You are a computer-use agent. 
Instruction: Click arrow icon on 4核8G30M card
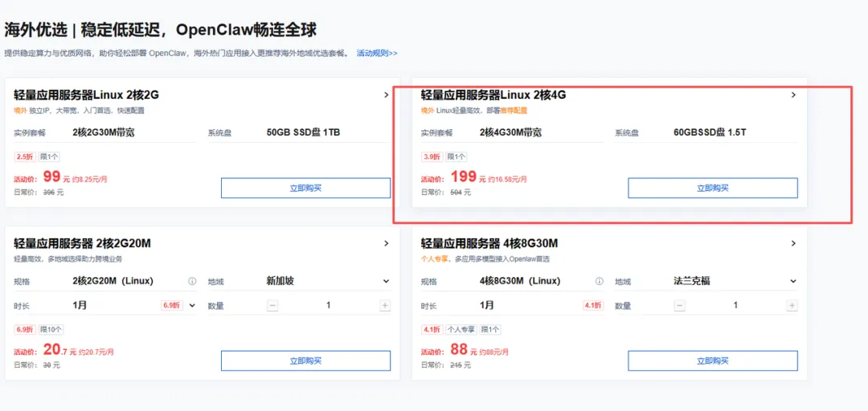point(793,243)
